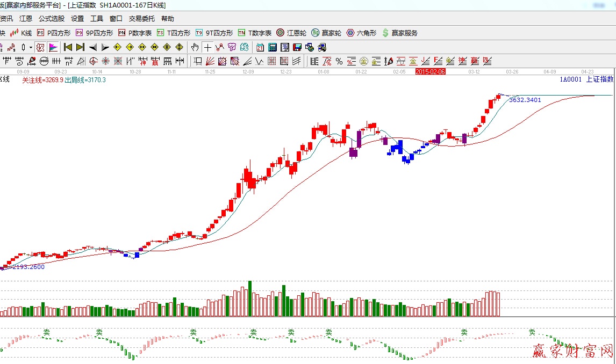Open the 交易委托 menu

[x=141, y=19]
